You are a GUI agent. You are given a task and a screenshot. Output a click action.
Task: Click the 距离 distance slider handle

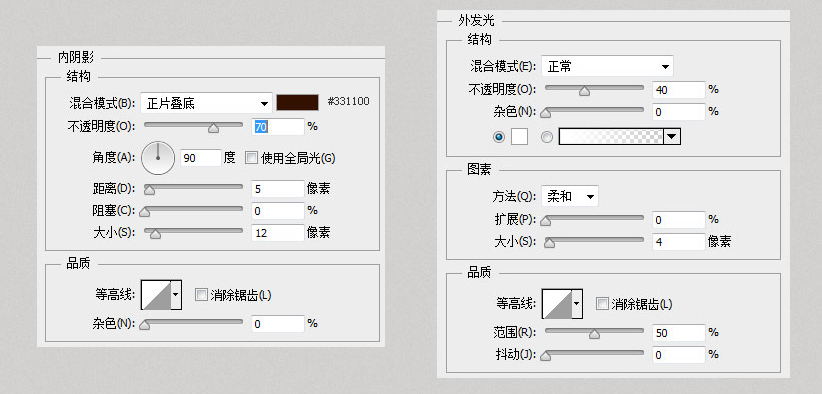click(x=149, y=190)
